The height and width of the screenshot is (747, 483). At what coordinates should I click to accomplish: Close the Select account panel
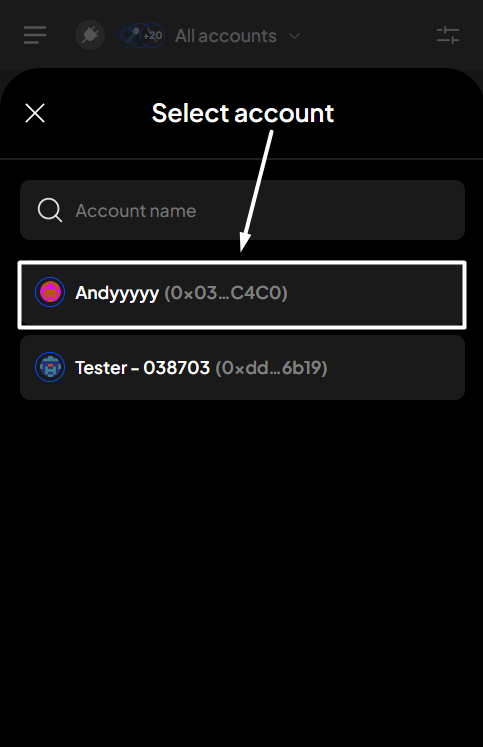pos(35,113)
